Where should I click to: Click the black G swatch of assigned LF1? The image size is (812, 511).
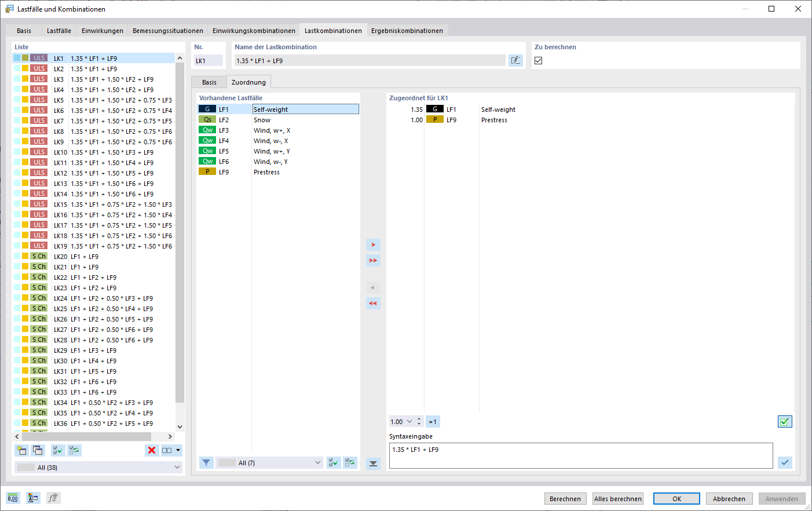(435, 109)
